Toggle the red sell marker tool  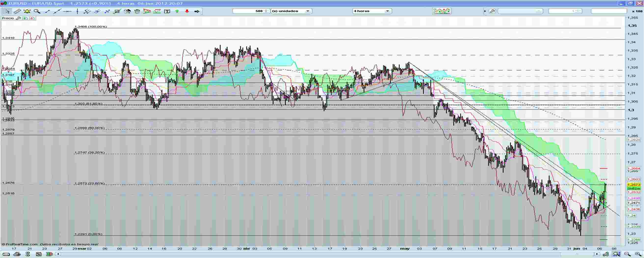[x=187, y=11]
